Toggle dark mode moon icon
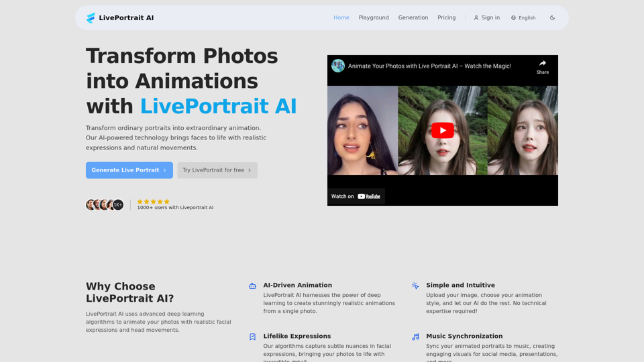Viewport: 644px width, 362px height. pos(552,17)
